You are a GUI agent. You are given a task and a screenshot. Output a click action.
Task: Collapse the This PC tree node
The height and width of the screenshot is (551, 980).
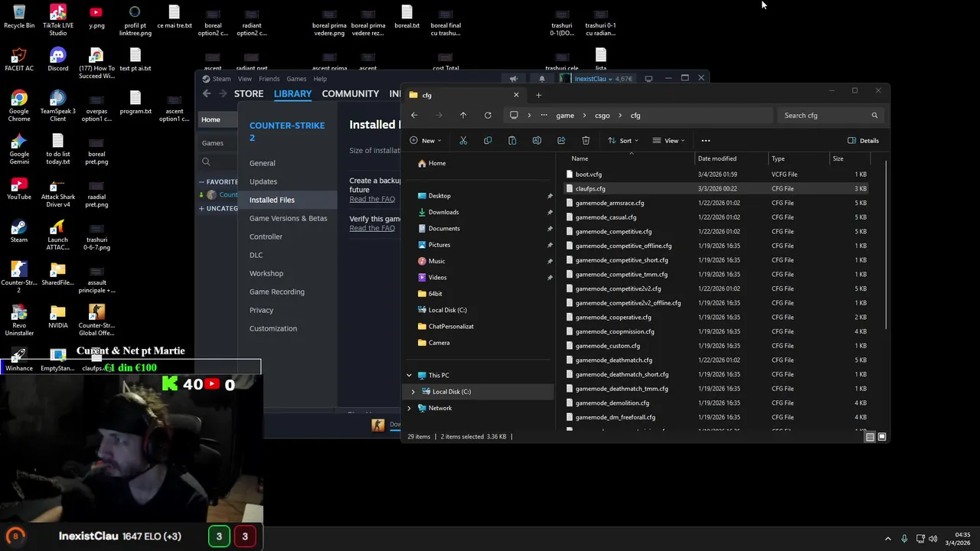409,375
